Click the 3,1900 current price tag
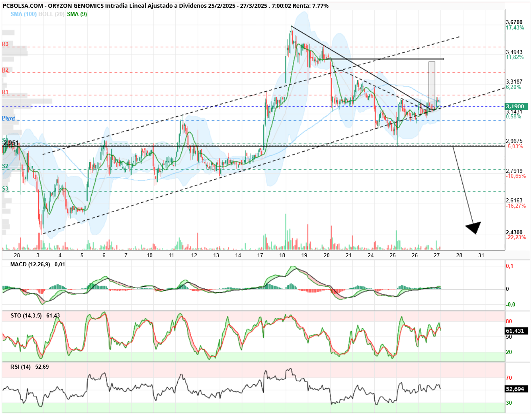The image size is (532, 415). coord(516,107)
